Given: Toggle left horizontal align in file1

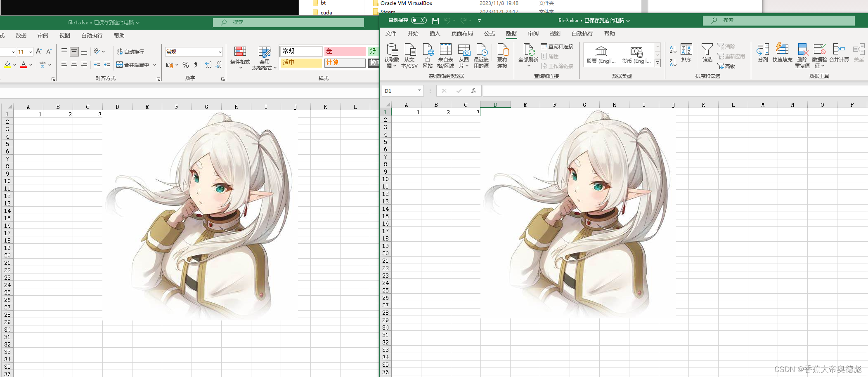Looking at the screenshot, I should (64, 65).
